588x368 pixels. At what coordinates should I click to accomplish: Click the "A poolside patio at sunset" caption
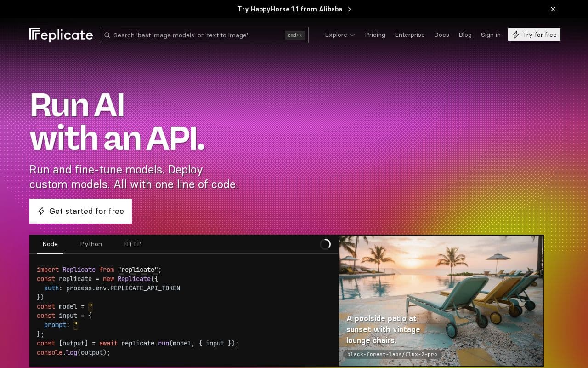[x=383, y=329]
